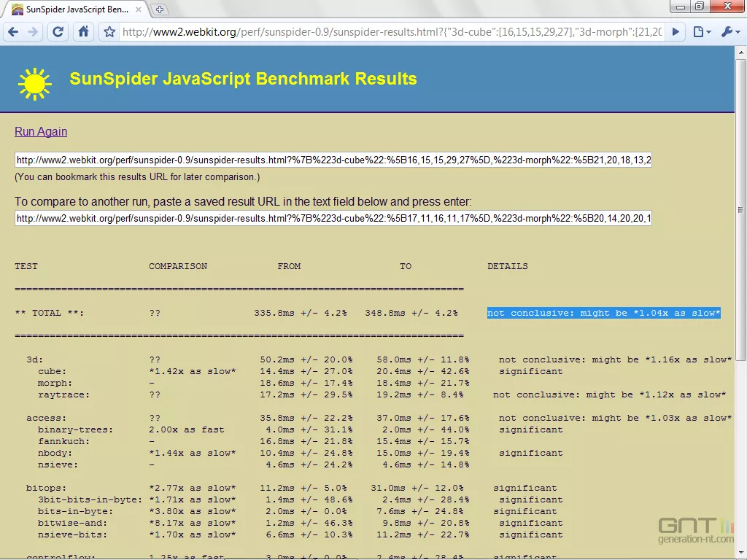Click the nbody: test label

[55, 453]
